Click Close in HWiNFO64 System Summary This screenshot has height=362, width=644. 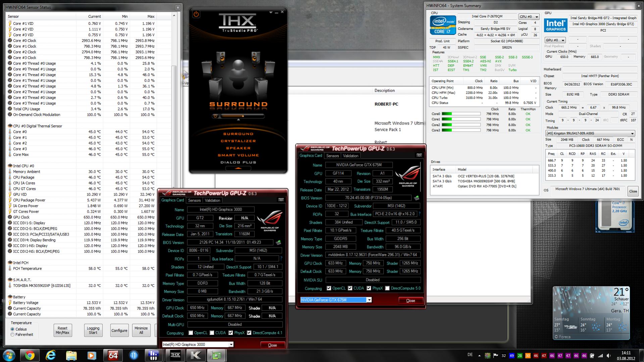(633, 191)
